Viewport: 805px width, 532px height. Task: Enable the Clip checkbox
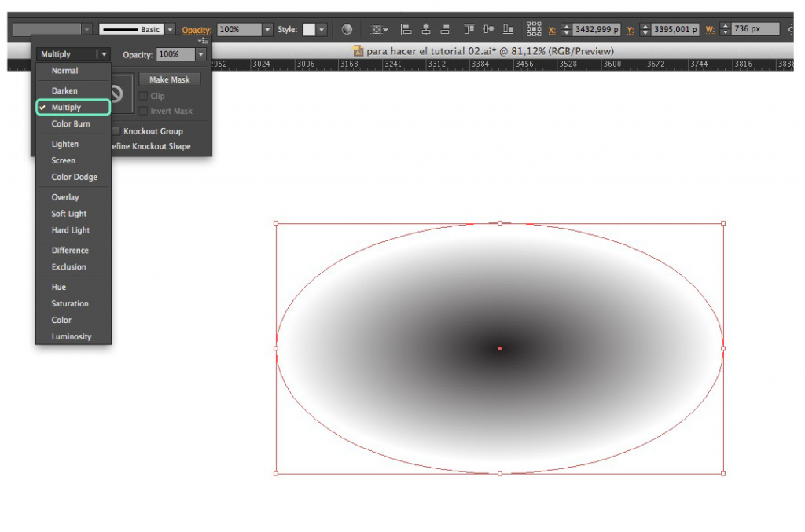(x=143, y=96)
